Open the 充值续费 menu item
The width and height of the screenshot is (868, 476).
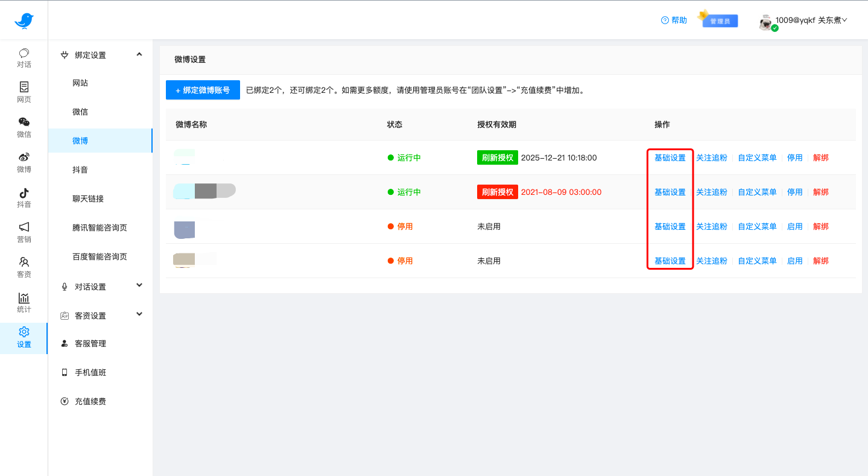coord(89,401)
